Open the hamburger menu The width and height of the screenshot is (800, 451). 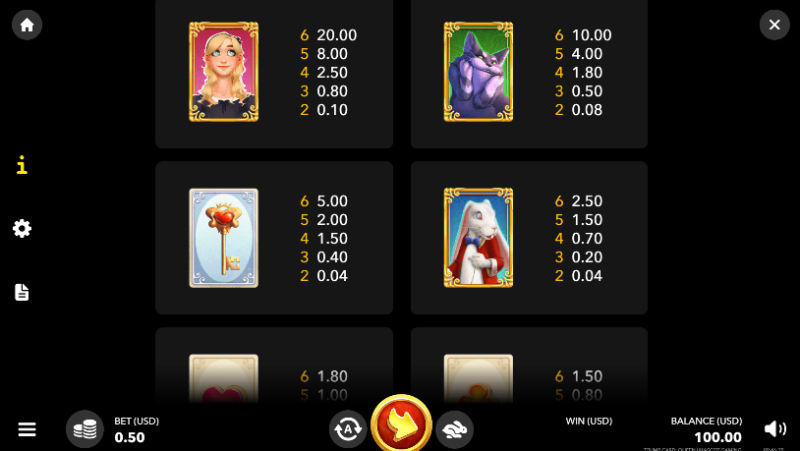(27, 429)
